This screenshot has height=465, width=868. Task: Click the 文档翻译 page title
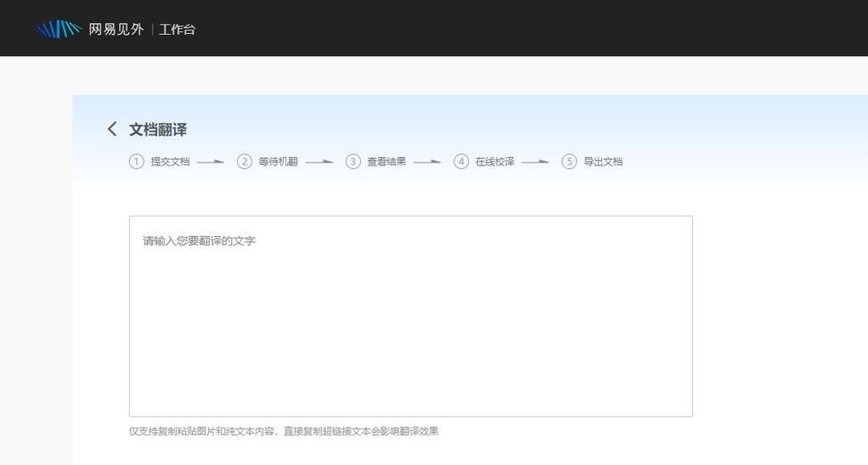click(158, 130)
